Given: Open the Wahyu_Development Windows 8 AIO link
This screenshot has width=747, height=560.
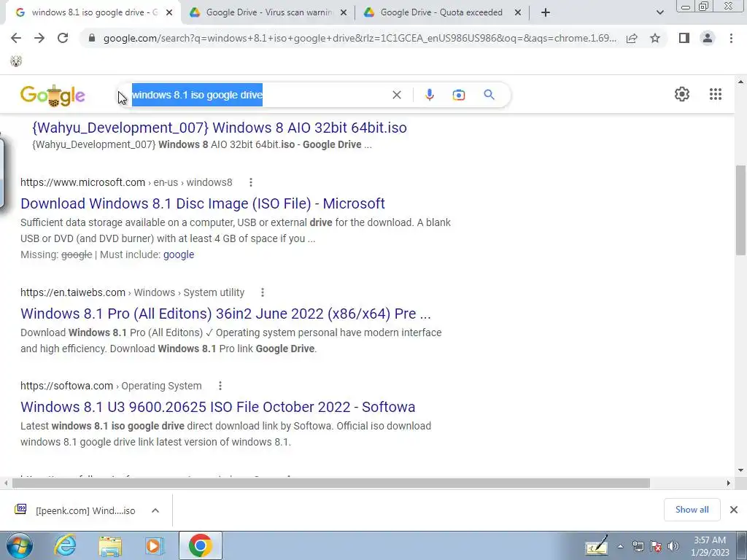Looking at the screenshot, I should [x=219, y=128].
